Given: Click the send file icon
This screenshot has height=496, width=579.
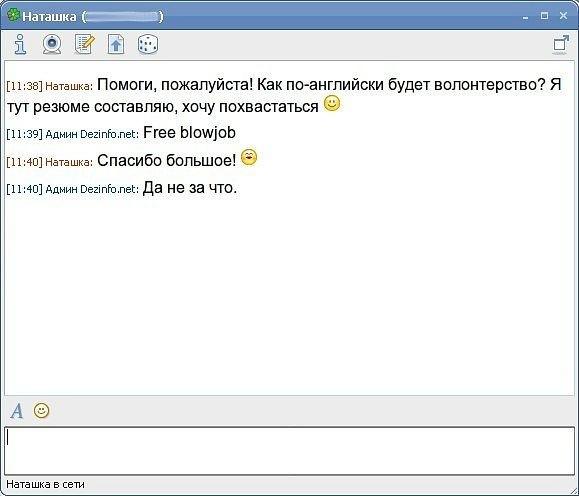Looking at the screenshot, I should tap(116, 45).
